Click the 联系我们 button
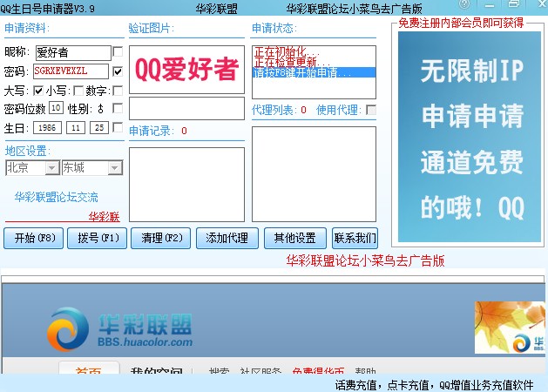The image size is (548, 392). point(355,239)
